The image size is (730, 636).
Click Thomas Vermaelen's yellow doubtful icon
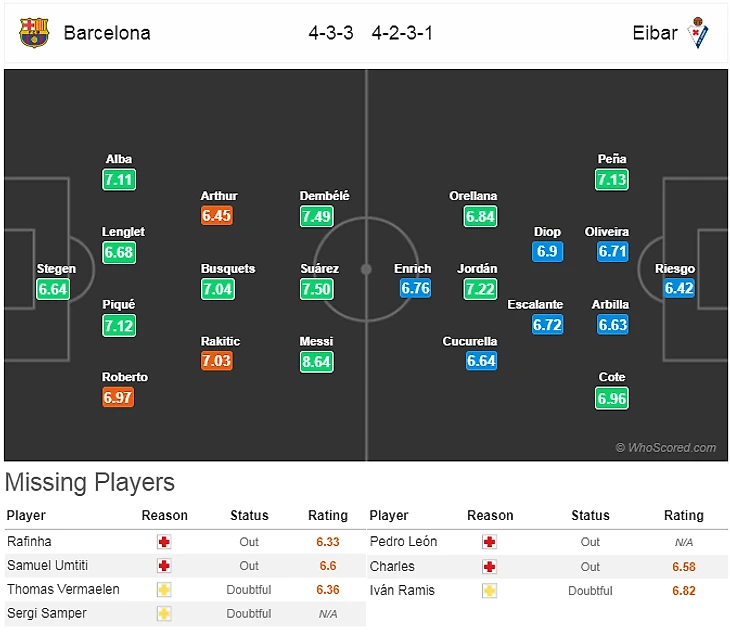pyautogui.click(x=164, y=589)
